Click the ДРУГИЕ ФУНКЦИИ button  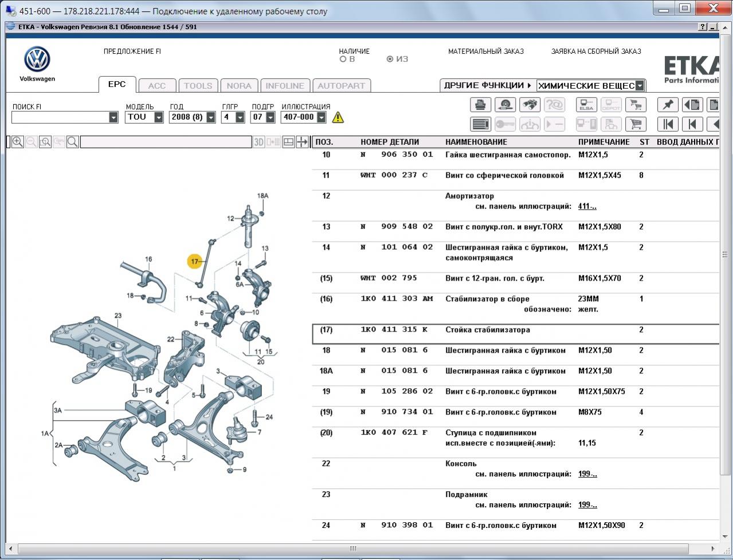(488, 85)
